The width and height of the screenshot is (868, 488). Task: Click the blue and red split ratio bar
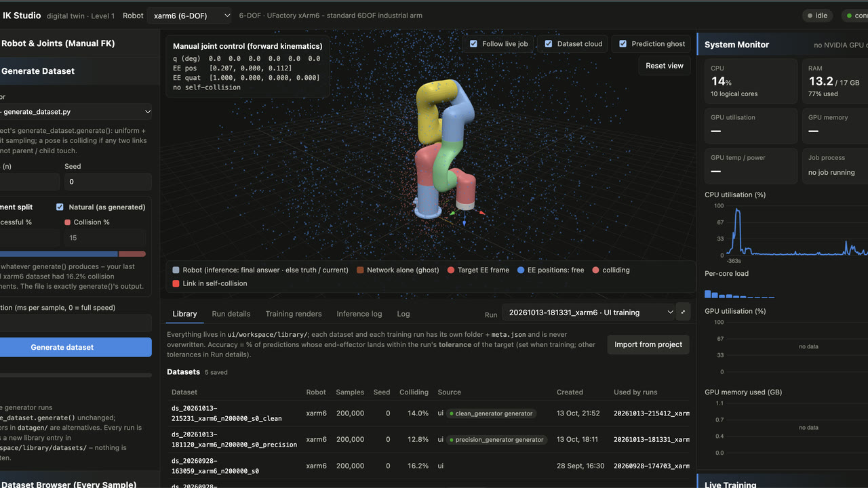73,254
